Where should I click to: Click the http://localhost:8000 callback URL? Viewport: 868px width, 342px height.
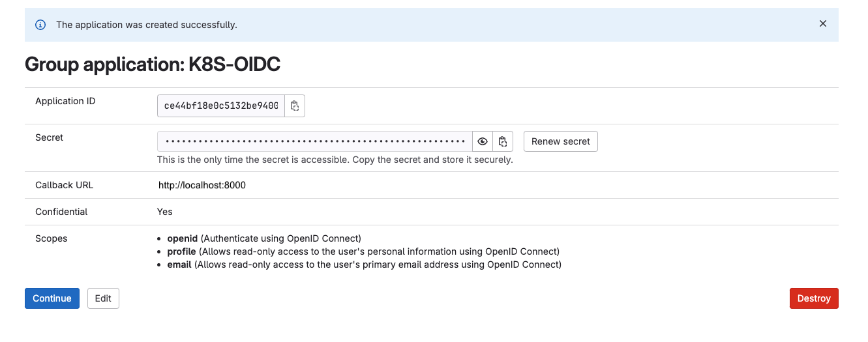[x=202, y=185]
